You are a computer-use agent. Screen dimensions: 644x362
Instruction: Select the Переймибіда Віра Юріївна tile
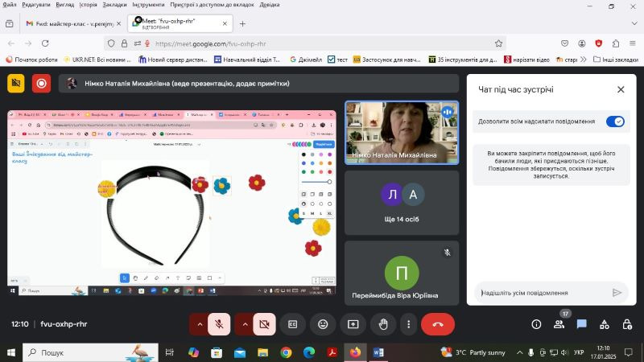pos(402,273)
